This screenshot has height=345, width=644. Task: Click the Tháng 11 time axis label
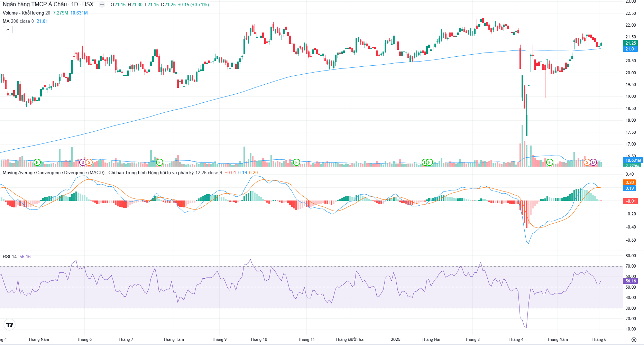tap(306, 339)
